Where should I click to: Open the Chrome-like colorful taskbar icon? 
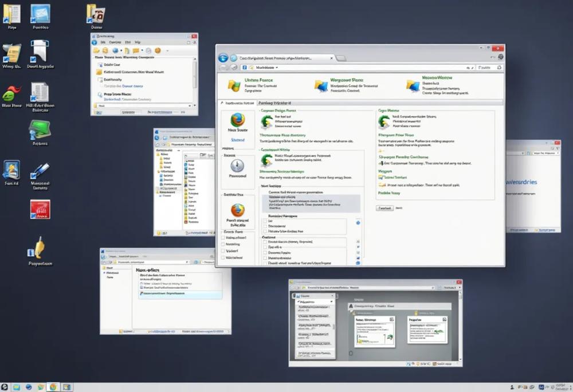pos(53,387)
